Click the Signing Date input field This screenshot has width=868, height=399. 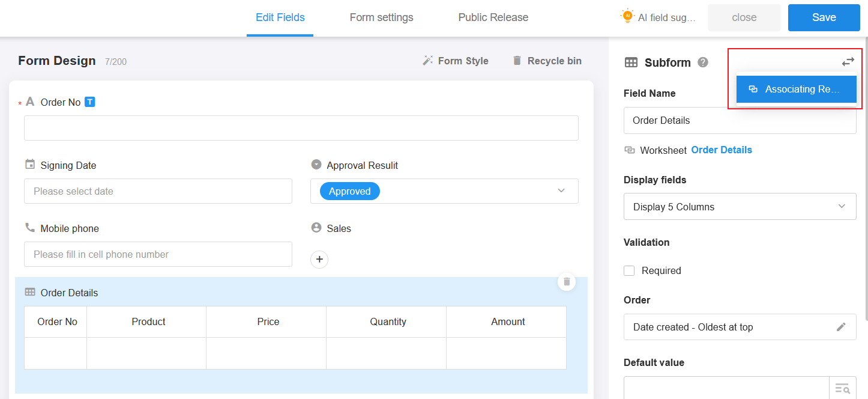tap(158, 191)
